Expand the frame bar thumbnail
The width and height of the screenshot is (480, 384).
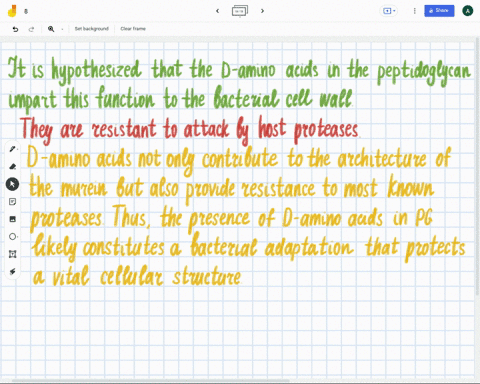tap(240, 11)
